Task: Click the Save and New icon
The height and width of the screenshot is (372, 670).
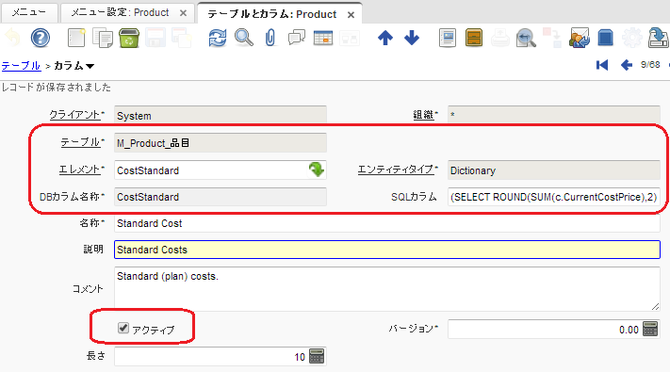Action: pos(182,38)
